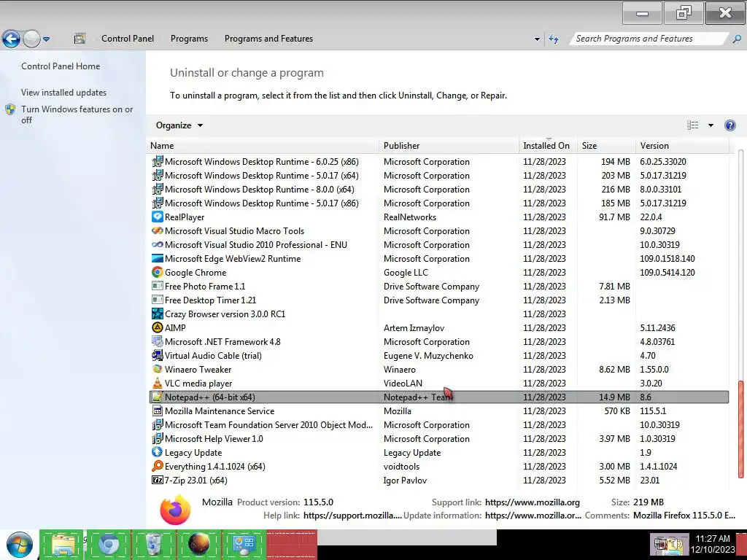Click Programs and Features breadcrumb
This screenshot has width=747, height=560.
(268, 39)
